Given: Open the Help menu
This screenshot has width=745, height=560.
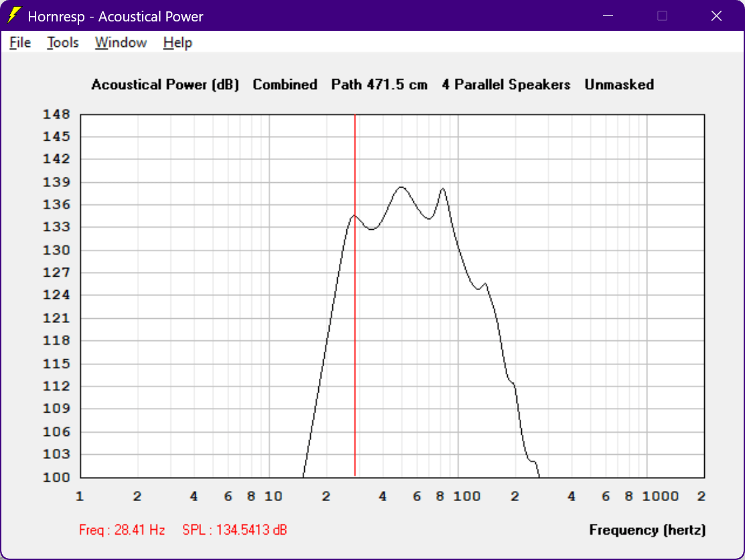Looking at the screenshot, I should pos(178,43).
